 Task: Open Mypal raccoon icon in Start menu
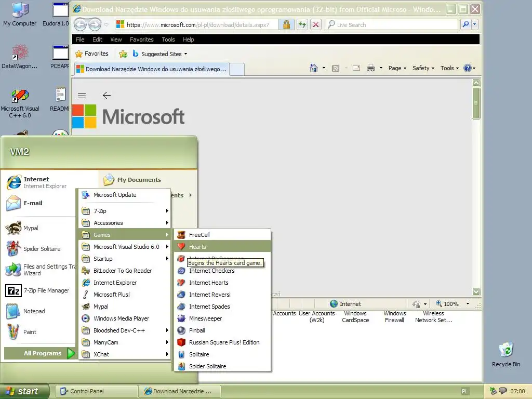pyautogui.click(x=14, y=228)
